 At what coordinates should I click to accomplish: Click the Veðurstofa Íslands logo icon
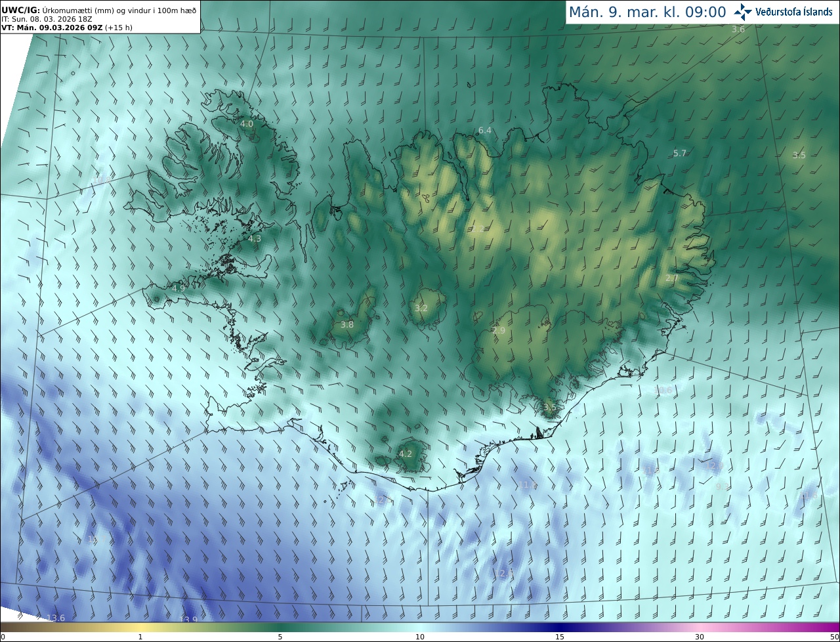744,12
